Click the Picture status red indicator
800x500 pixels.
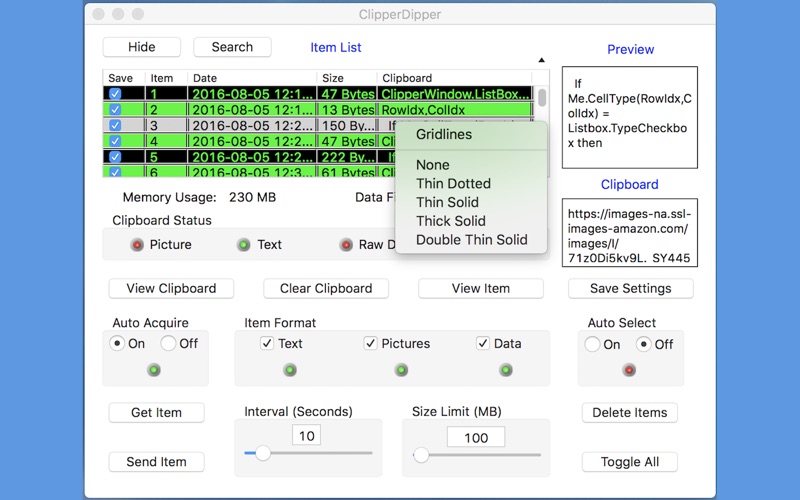click(137, 245)
